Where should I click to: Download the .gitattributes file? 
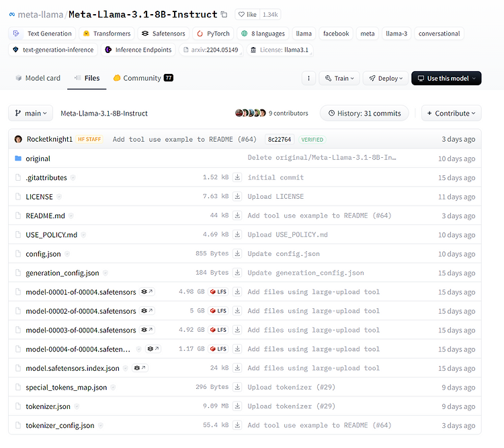tap(237, 177)
